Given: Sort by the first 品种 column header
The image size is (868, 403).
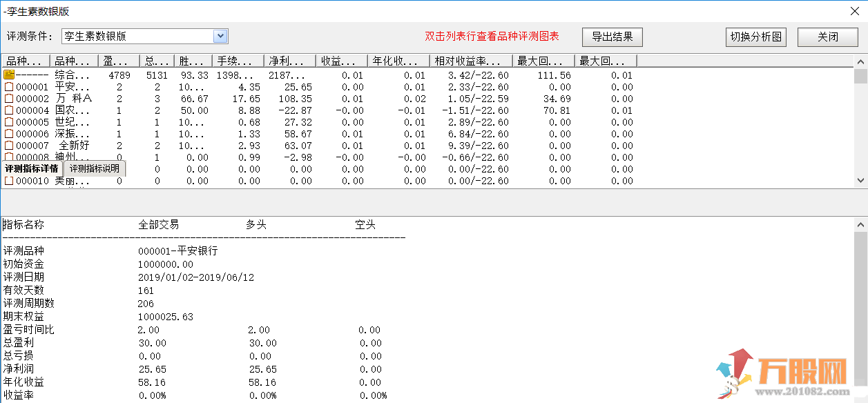Looking at the screenshot, I should pos(26,61).
